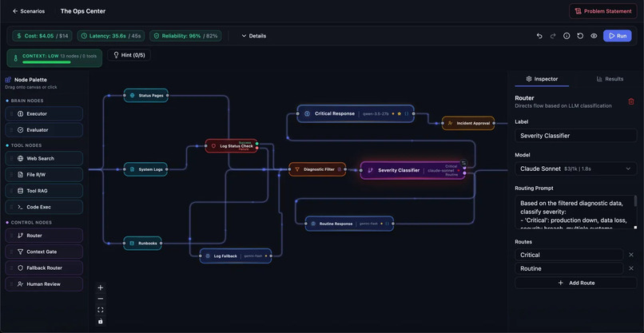Screen dimensions: 644x333
Task: Switch to the Results tab
Action: click(x=610, y=79)
